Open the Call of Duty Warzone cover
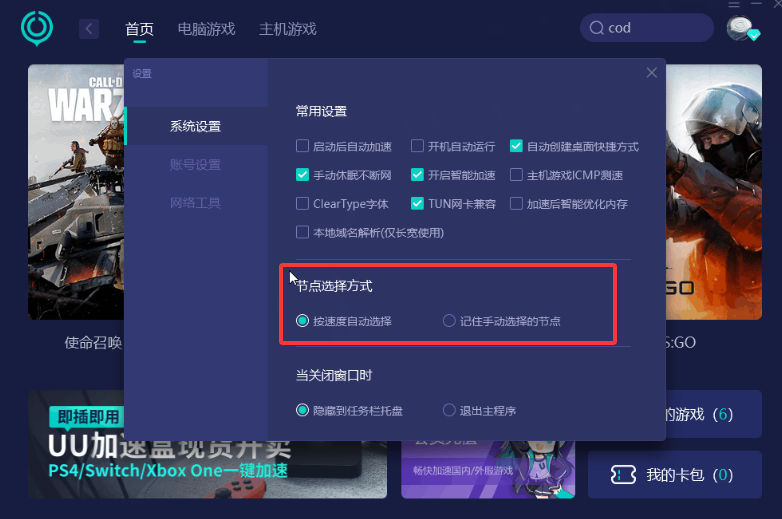This screenshot has height=519, width=782. pyautogui.click(x=76, y=192)
